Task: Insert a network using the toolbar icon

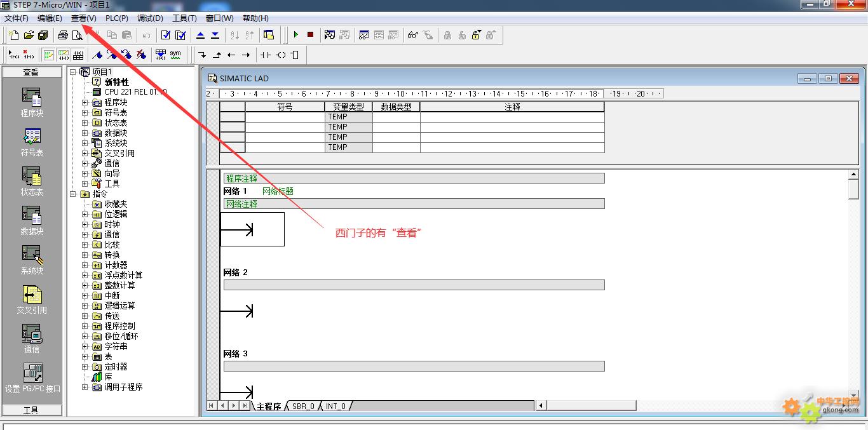Action: click(13, 55)
